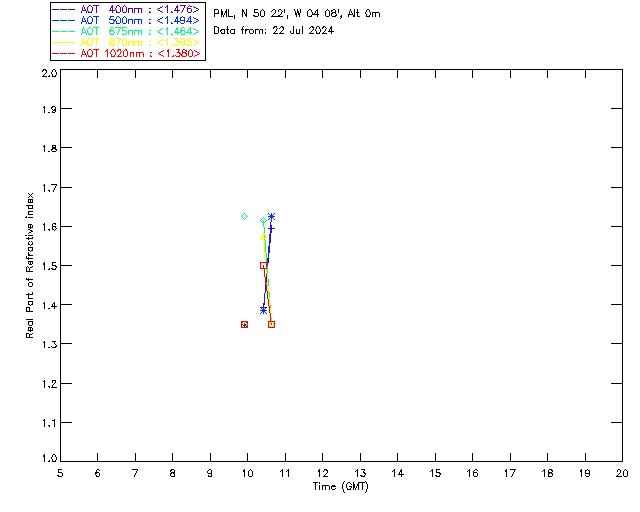Click the 'Time (GMT)' x-axis label
Viewport: 640px width, 512px height.
pyautogui.click(x=341, y=487)
